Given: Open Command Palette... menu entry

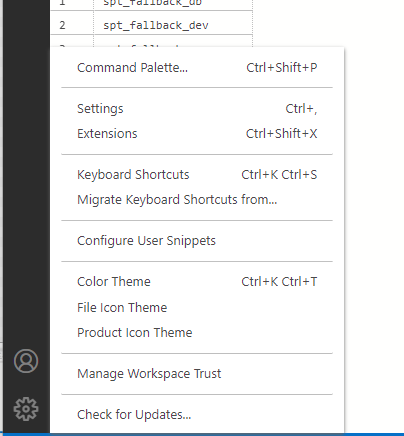Looking at the screenshot, I should [x=197, y=68].
